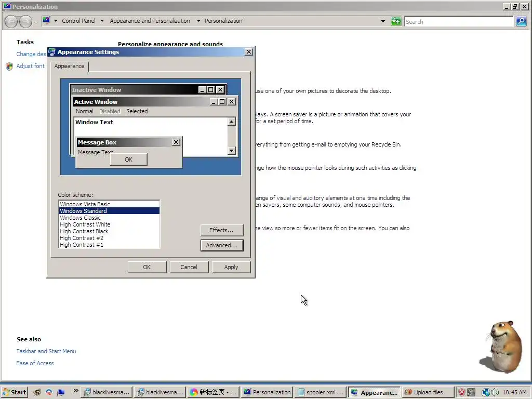Switch to the Chrome 新标签页 taskbar button
The image size is (532, 399).
[x=213, y=392]
